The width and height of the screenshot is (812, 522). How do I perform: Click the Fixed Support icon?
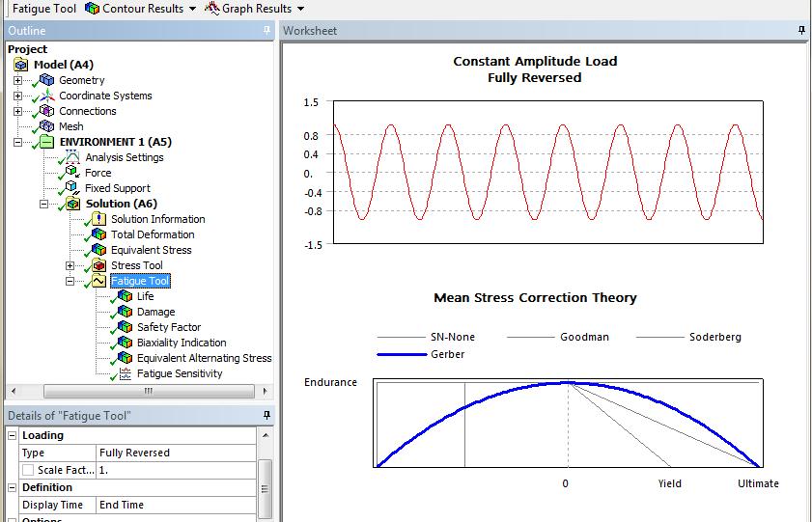coord(72,188)
